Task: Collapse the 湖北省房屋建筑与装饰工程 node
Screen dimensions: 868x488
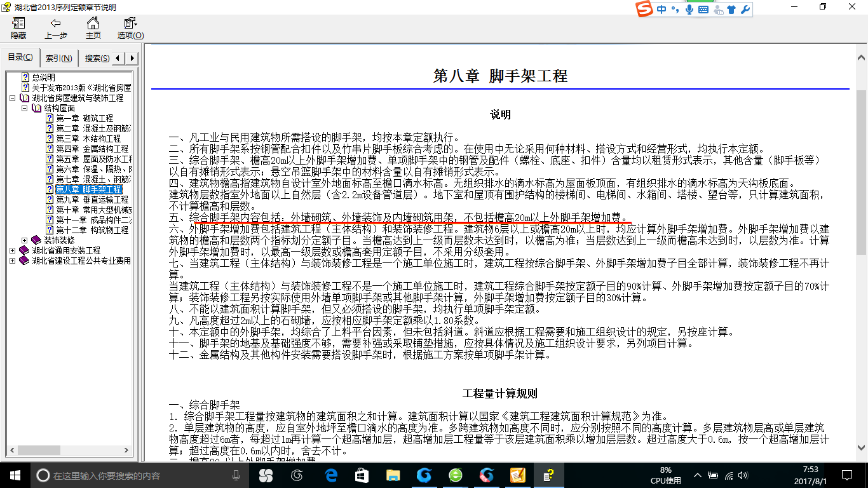Action: (13, 98)
